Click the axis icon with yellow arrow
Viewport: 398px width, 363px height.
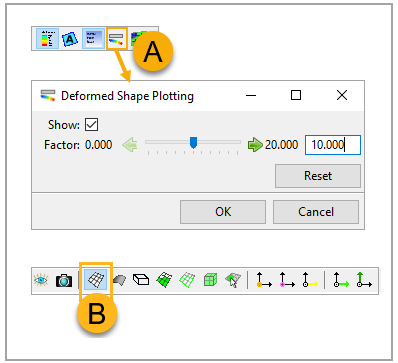(x=310, y=280)
